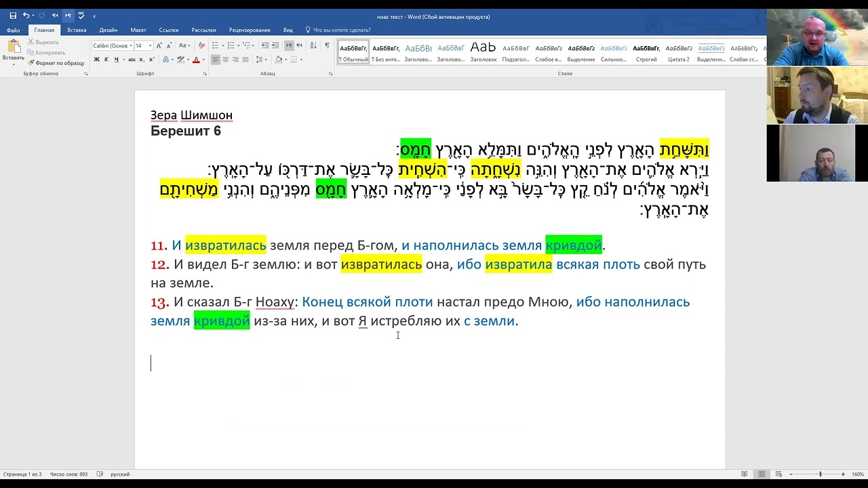Switch to the Рецензирование tab
The image size is (868, 488).
[x=250, y=30]
